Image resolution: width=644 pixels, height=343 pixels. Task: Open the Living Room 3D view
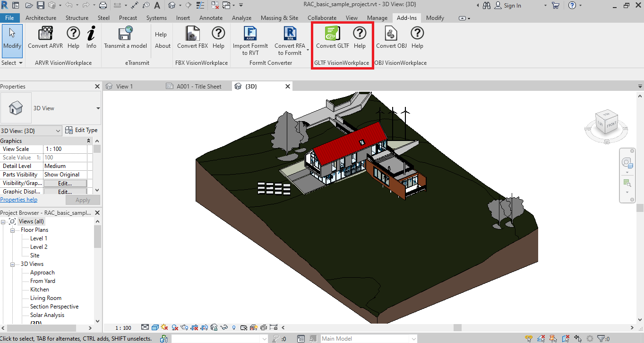tap(46, 298)
